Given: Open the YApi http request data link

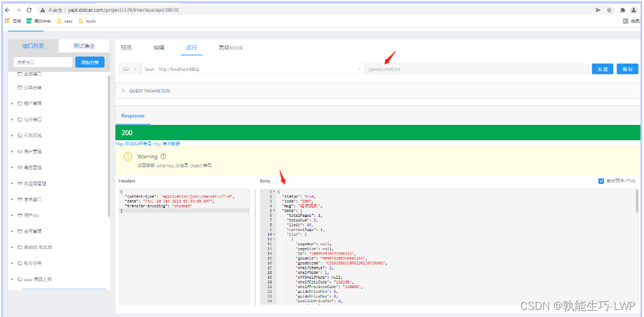Looking at the screenshot, I should [148, 144].
